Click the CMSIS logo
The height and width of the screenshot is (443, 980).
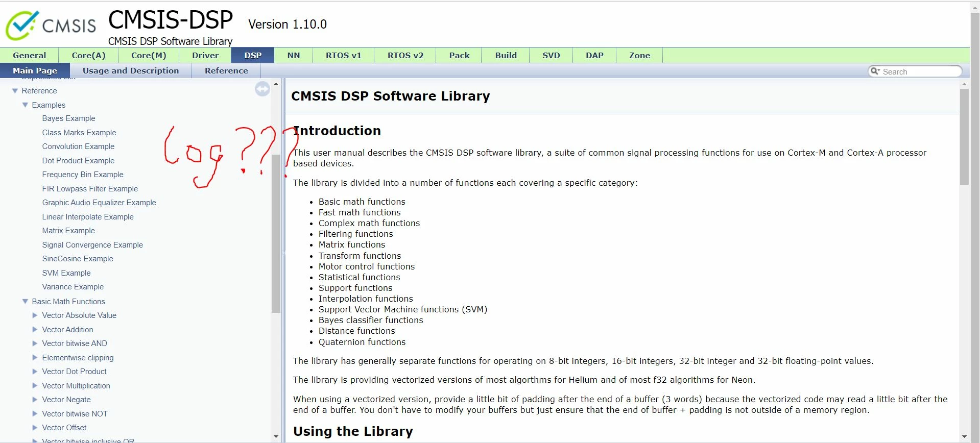51,25
